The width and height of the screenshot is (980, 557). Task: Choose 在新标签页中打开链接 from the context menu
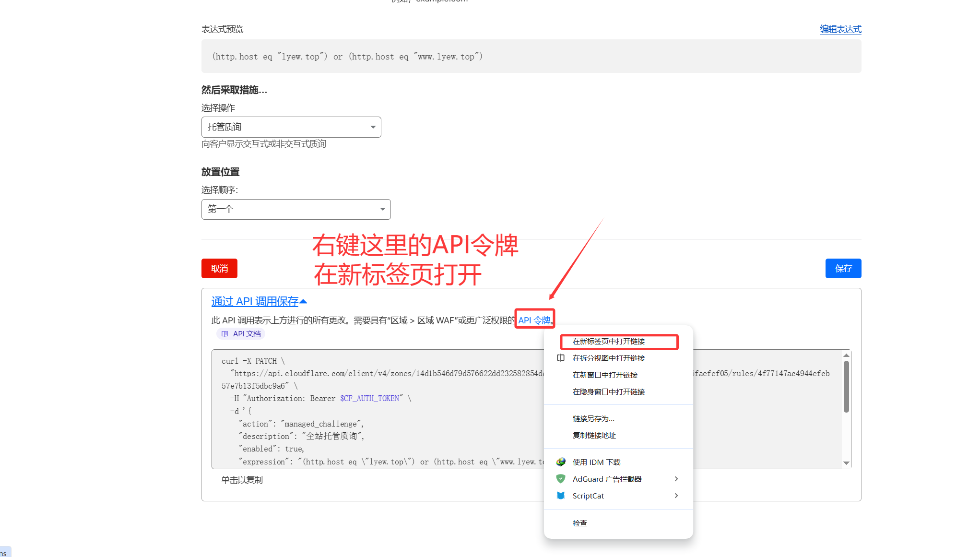click(618, 342)
